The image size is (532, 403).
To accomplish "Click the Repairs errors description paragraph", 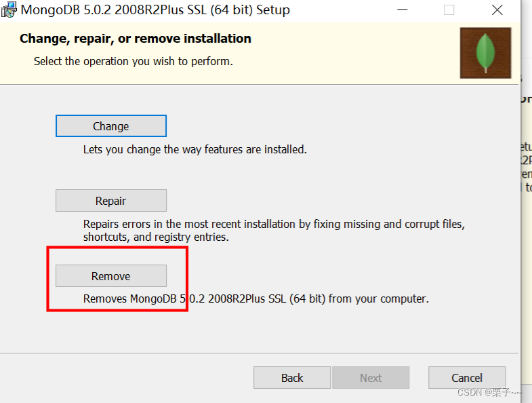I will coord(274,231).
